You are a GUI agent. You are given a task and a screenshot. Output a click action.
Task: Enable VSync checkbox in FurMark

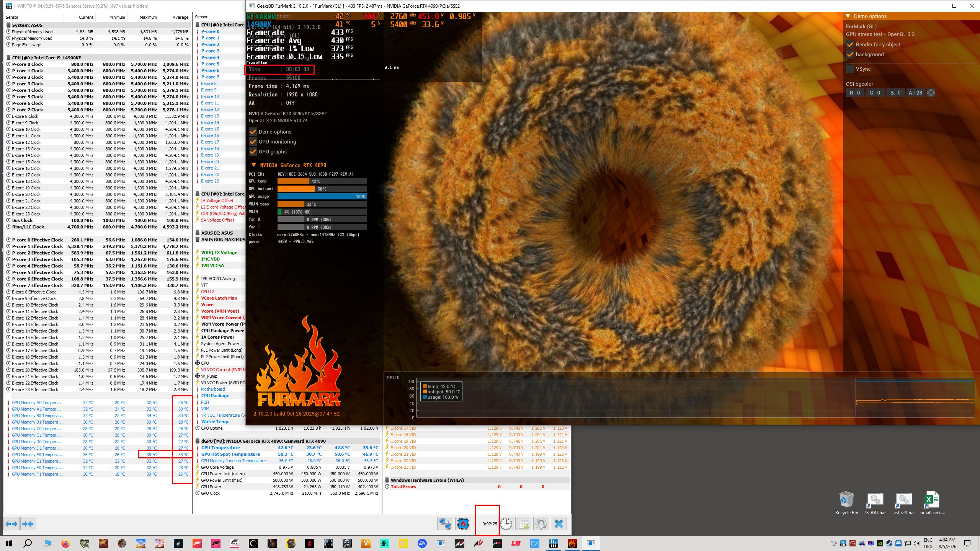[x=850, y=69]
